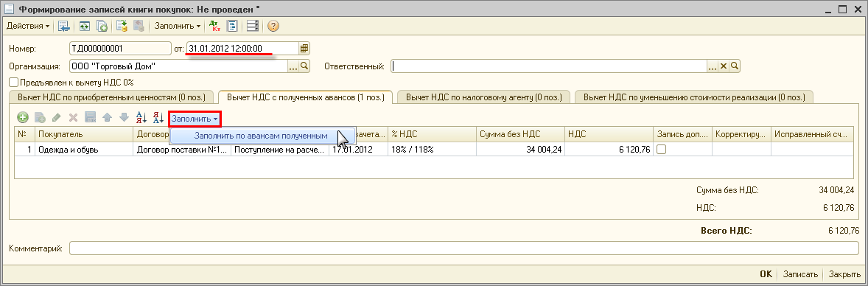Toggle Запись доп. листа checkbox in row 1
Screen dimensions: 868x286
(x=661, y=149)
